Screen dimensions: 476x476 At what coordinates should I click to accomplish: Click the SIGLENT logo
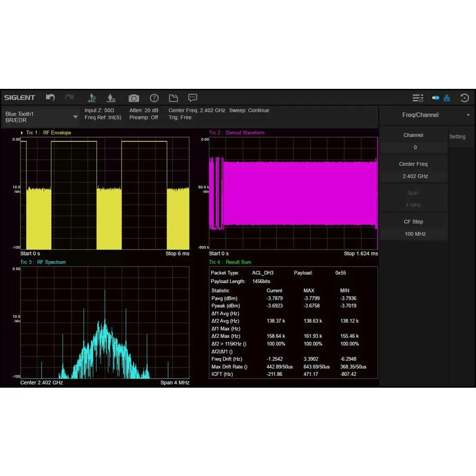coord(20,97)
